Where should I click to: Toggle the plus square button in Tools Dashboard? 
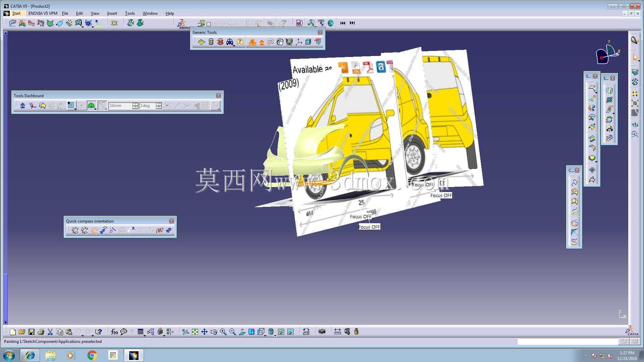(x=82, y=106)
